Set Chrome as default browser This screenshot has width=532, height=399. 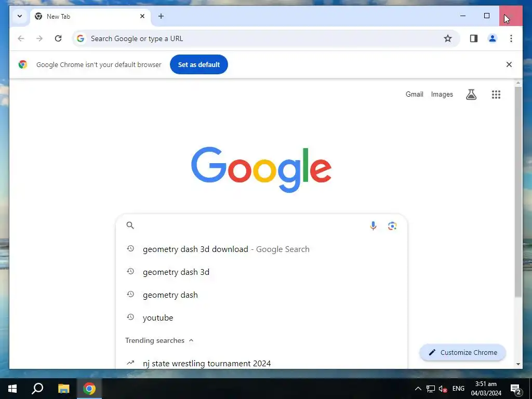(x=199, y=64)
